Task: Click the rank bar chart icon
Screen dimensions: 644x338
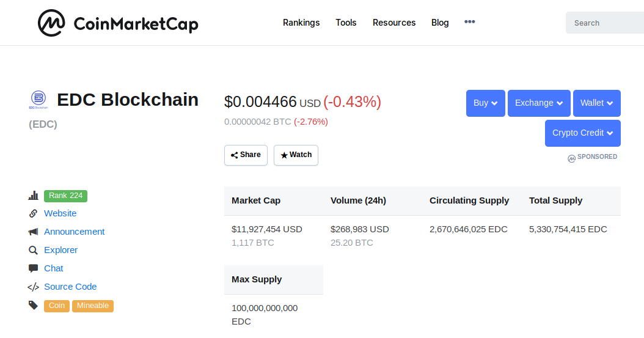Action: click(x=33, y=196)
